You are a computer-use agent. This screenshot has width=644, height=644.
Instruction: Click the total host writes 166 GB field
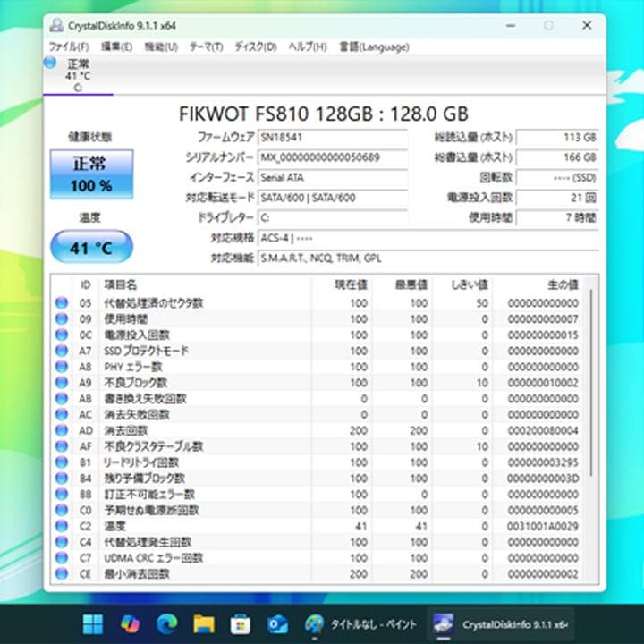[x=557, y=157]
